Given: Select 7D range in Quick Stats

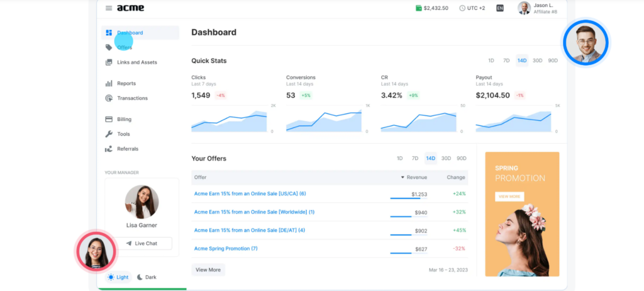Looking at the screenshot, I should coord(506,60).
